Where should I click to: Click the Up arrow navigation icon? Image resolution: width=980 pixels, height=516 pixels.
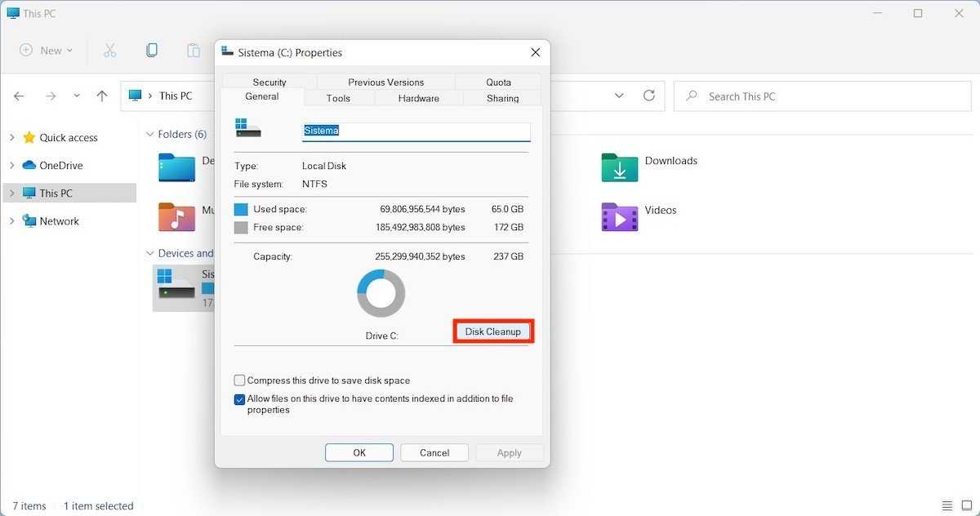[102, 96]
